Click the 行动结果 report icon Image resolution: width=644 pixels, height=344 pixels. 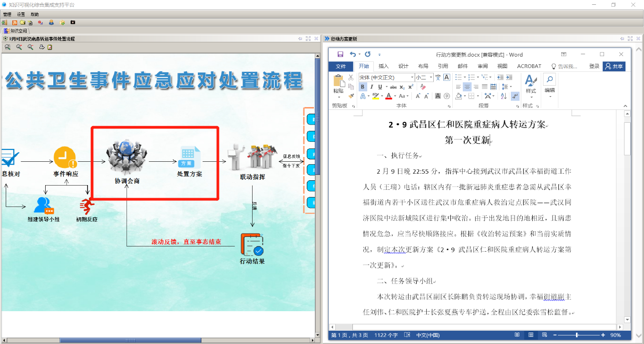[252, 245]
